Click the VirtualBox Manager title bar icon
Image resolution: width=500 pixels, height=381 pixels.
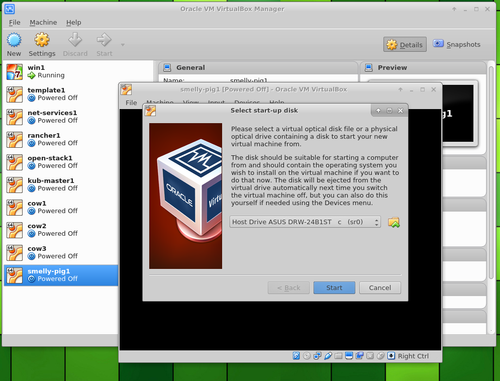pyautogui.click(x=9, y=9)
